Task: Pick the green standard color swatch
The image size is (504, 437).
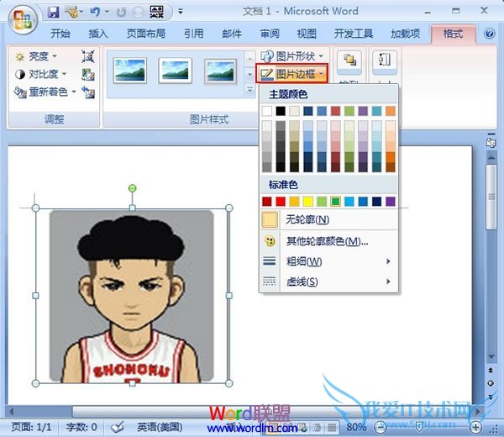Action: 336,202
